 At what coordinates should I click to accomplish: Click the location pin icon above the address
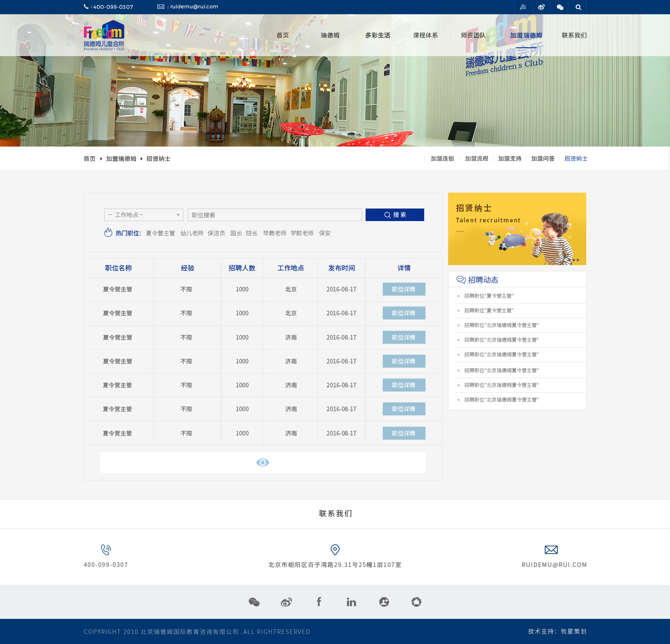point(334,549)
